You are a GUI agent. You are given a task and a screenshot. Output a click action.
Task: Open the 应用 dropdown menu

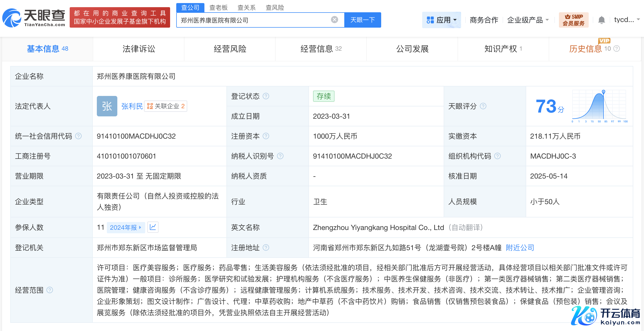[441, 20]
